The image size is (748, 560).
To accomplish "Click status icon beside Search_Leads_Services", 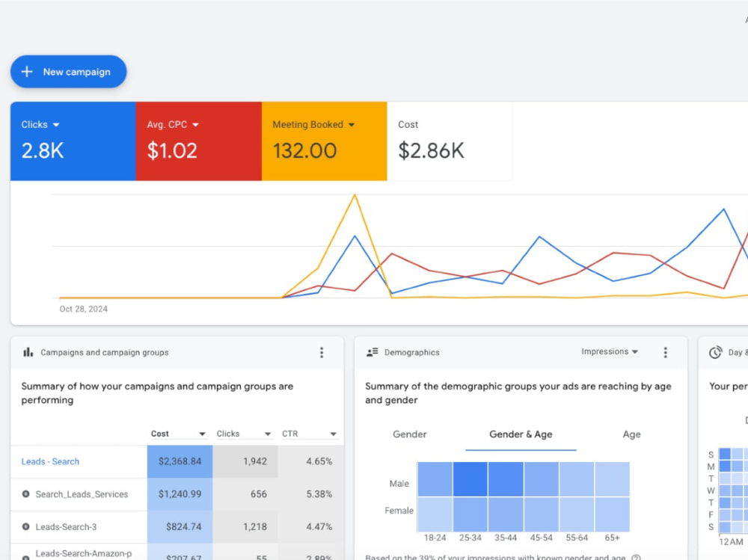I will tap(25, 493).
